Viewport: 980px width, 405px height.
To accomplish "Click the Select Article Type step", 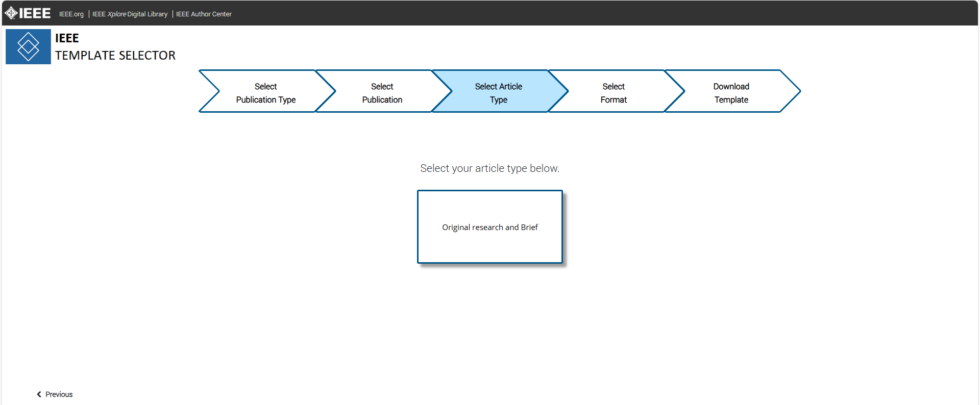I will [x=499, y=91].
